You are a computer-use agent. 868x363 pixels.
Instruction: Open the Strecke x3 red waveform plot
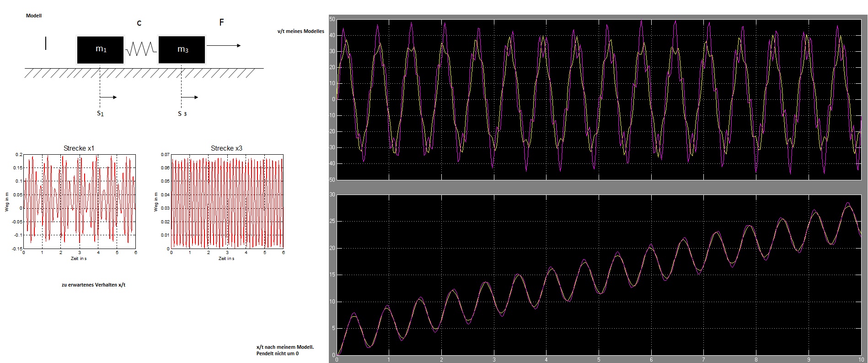click(227, 202)
